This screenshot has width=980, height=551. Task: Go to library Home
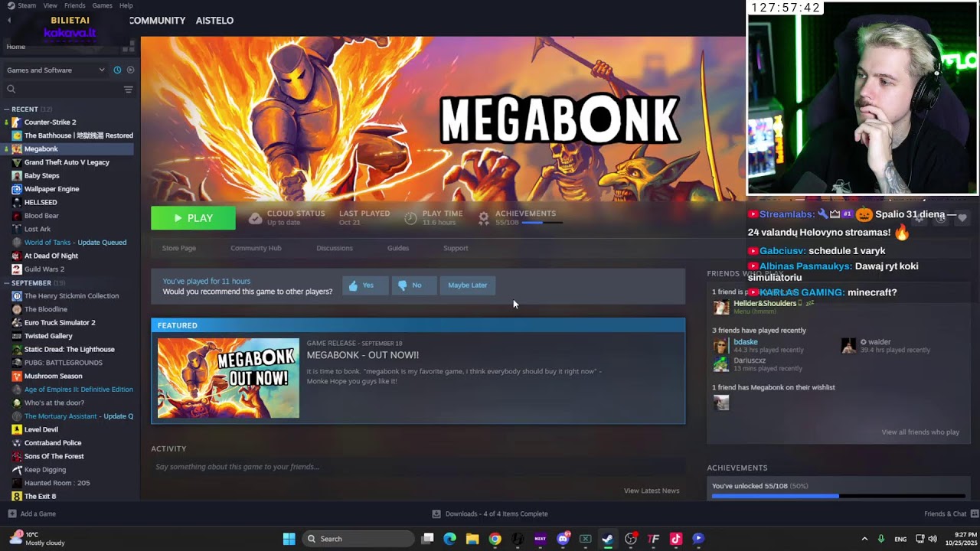16,47
